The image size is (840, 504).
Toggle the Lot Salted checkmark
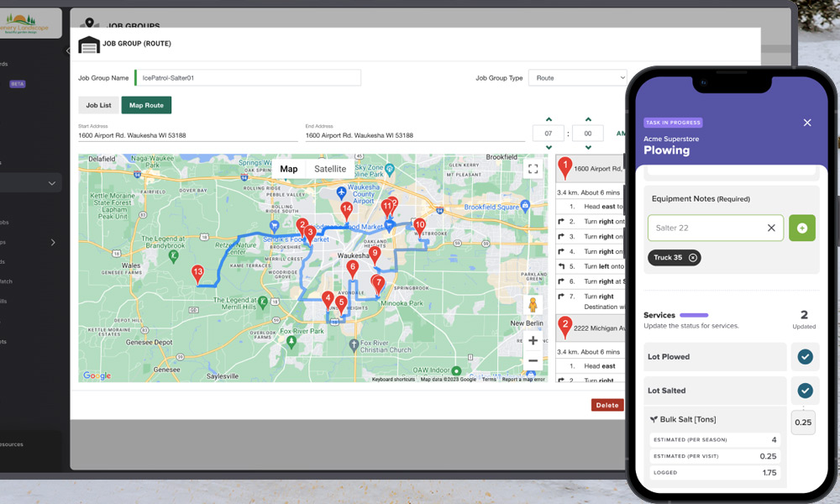tap(805, 391)
